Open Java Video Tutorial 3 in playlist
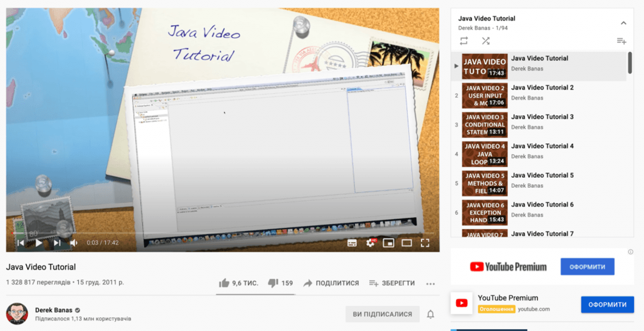644x331 pixels. pos(542,117)
